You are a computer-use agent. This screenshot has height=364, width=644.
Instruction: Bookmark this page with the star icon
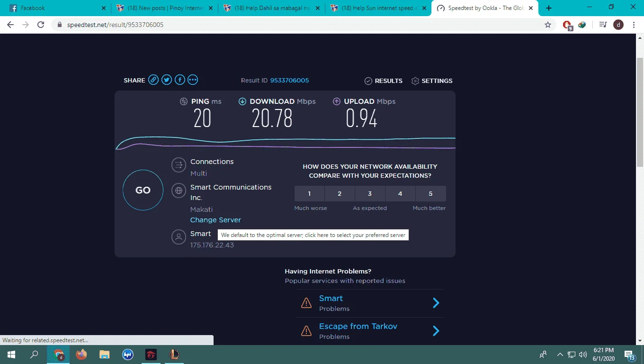click(x=548, y=25)
